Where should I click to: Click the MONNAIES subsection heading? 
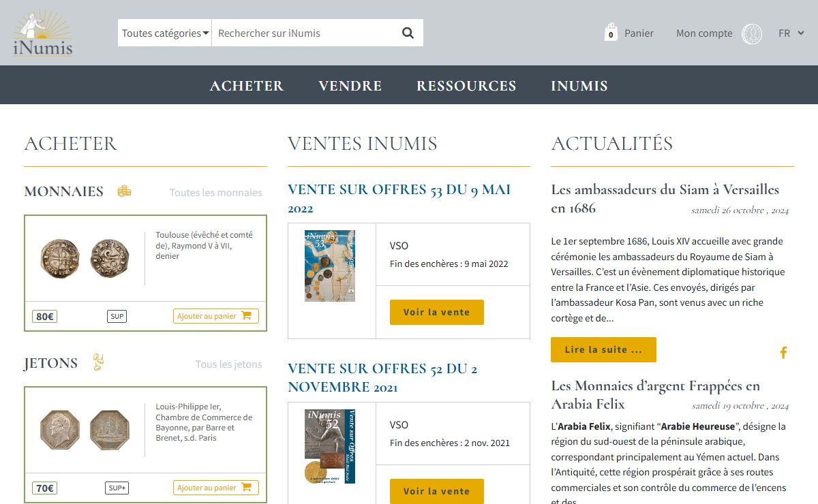pos(64,192)
